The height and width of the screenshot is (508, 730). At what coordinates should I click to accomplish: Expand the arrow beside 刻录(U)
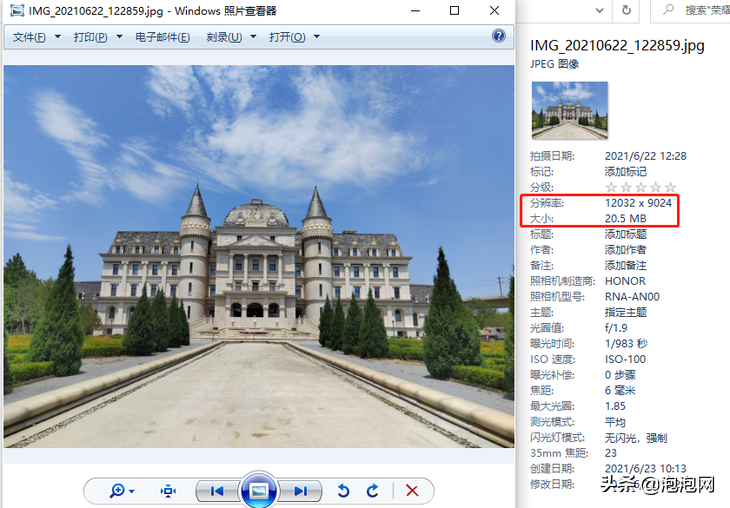pyautogui.click(x=253, y=36)
